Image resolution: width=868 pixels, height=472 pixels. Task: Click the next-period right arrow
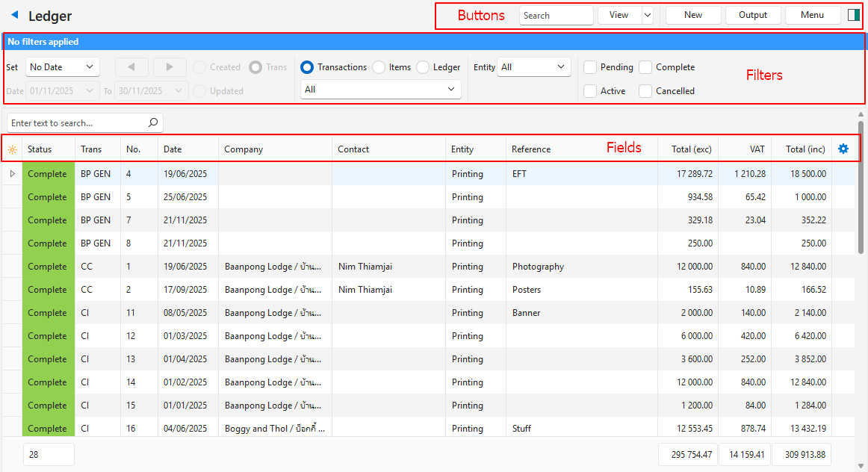point(170,66)
